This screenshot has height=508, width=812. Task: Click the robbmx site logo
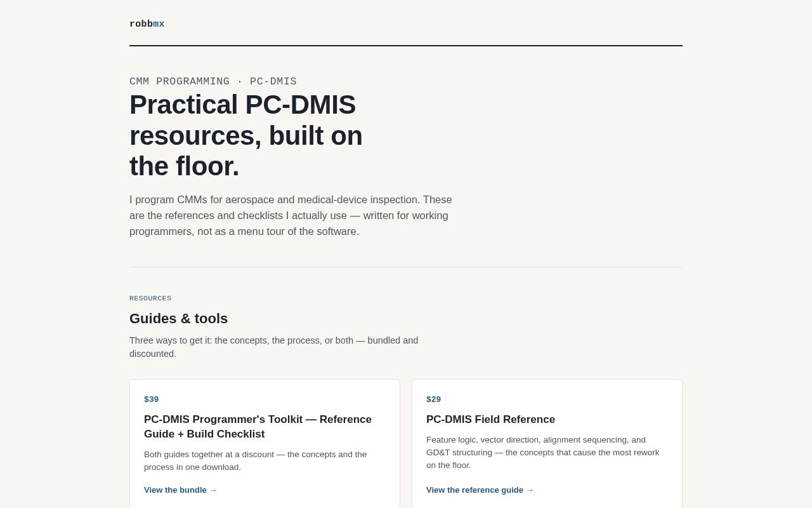click(147, 24)
